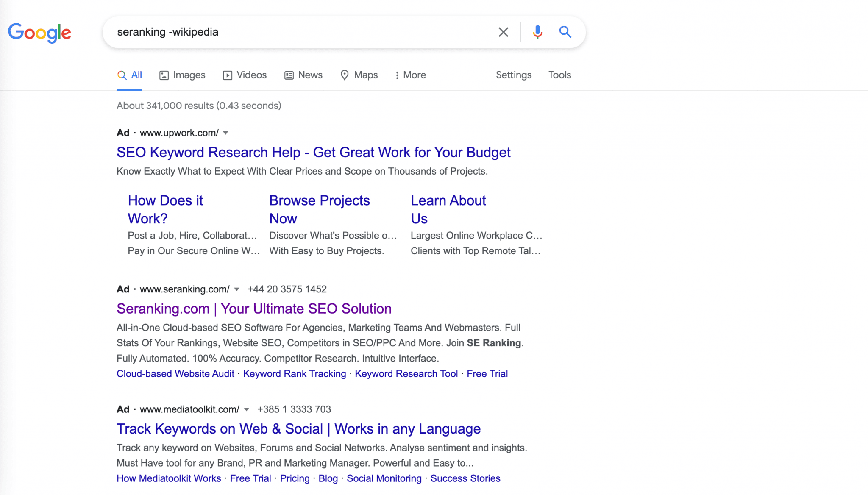
Task: Click the Free Trial link under SE Ranking ad
Action: click(x=487, y=373)
